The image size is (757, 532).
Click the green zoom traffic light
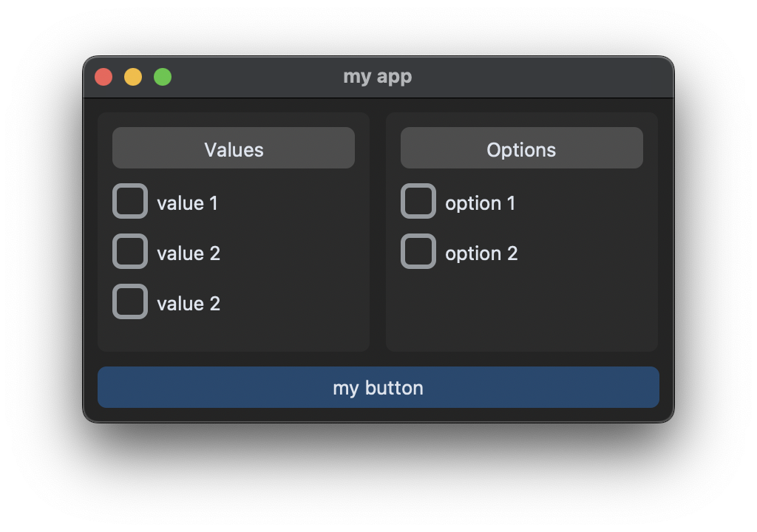162,76
